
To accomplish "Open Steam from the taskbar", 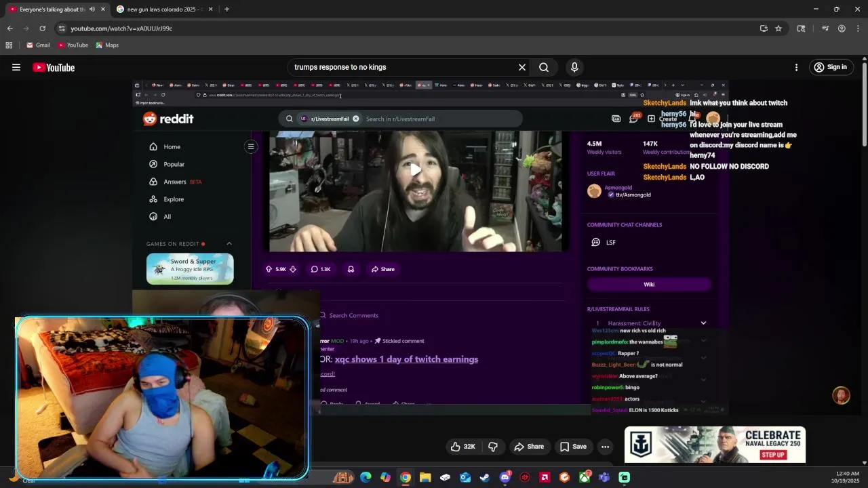I will (x=485, y=477).
